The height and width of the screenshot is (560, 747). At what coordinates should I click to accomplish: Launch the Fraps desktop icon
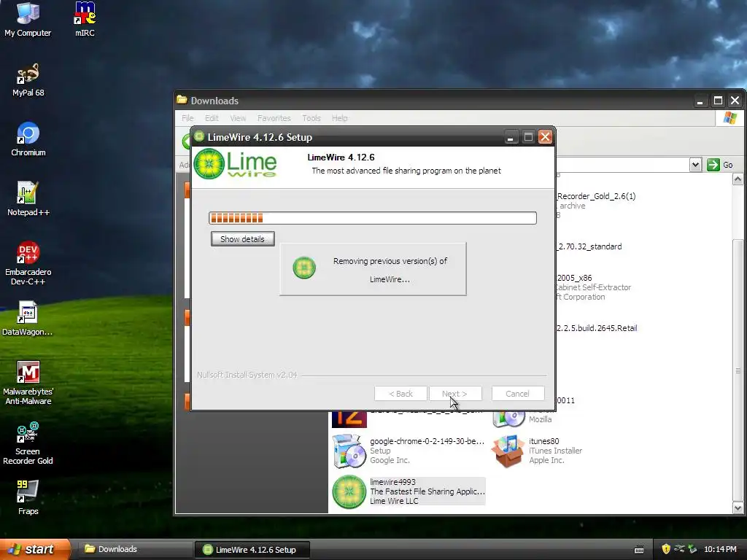tap(28, 497)
